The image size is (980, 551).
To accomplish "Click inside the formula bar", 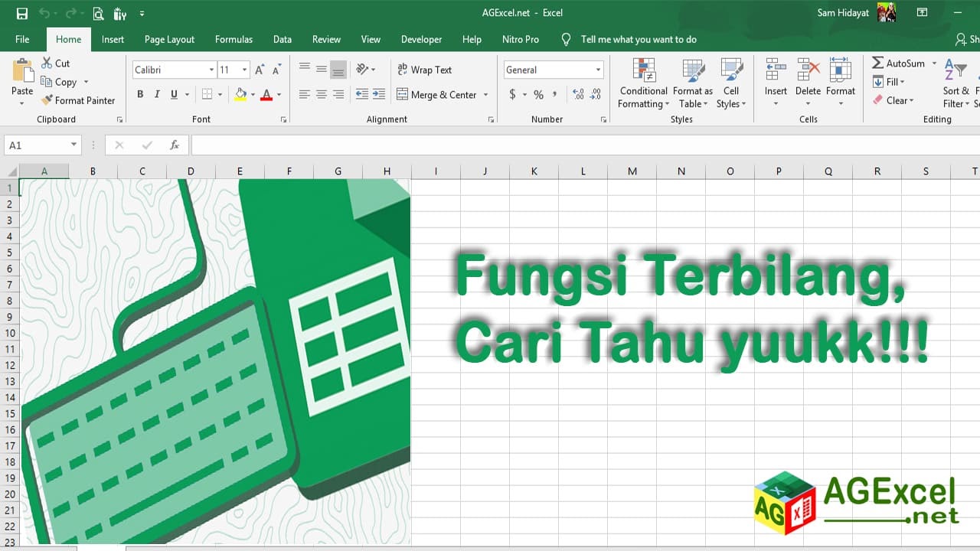I will point(586,145).
